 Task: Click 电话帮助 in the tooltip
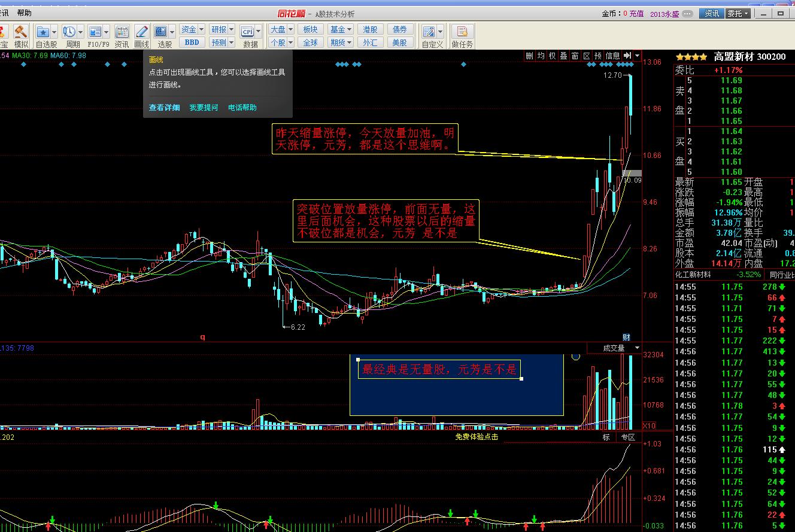242,108
